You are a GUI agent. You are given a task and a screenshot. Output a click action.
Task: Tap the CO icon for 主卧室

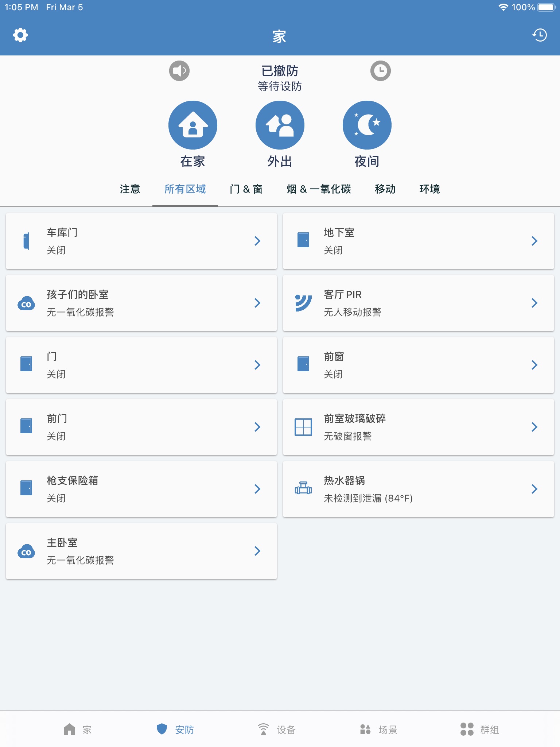[26, 551]
